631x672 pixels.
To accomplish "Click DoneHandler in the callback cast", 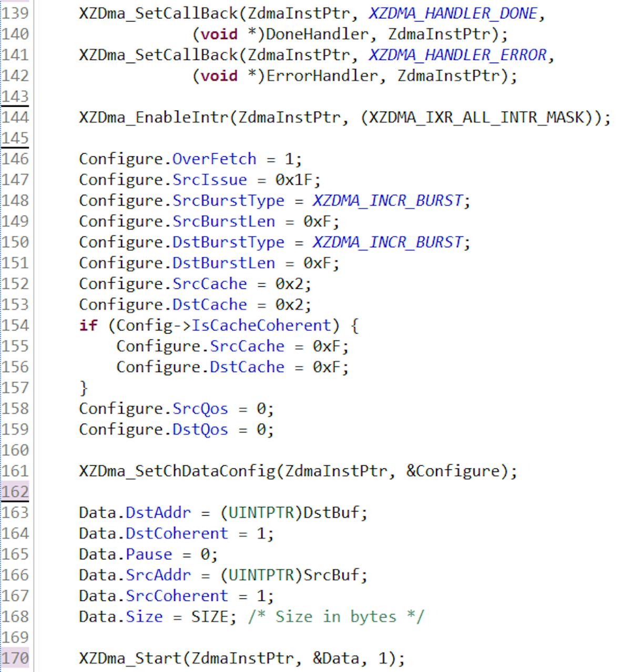I will tap(318, 34).
